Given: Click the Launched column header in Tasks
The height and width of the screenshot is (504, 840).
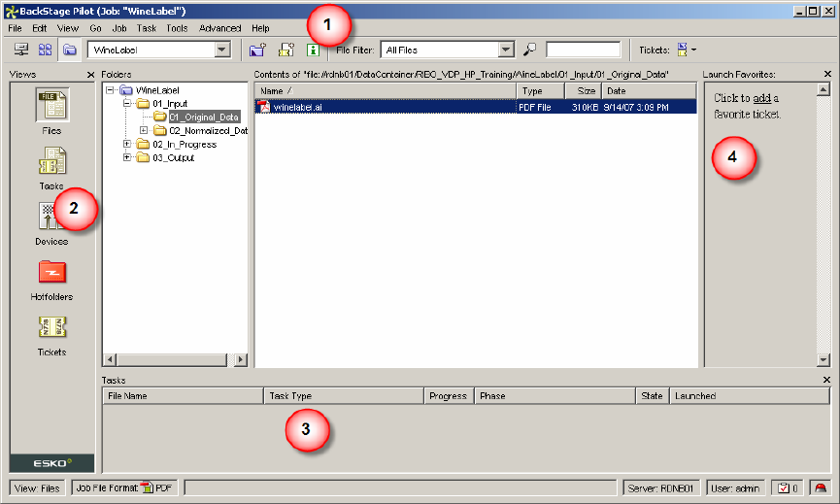Looking at the screenshot, I should coord(750,396).
